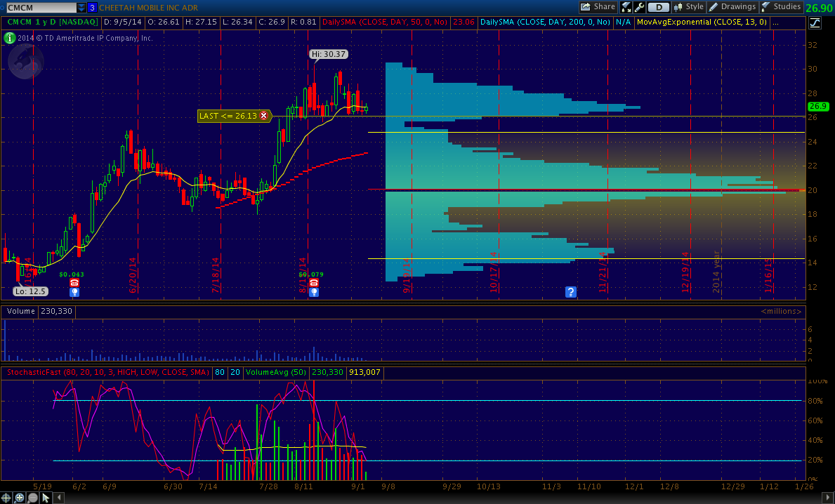Open the Studies menu

[781, 7]
